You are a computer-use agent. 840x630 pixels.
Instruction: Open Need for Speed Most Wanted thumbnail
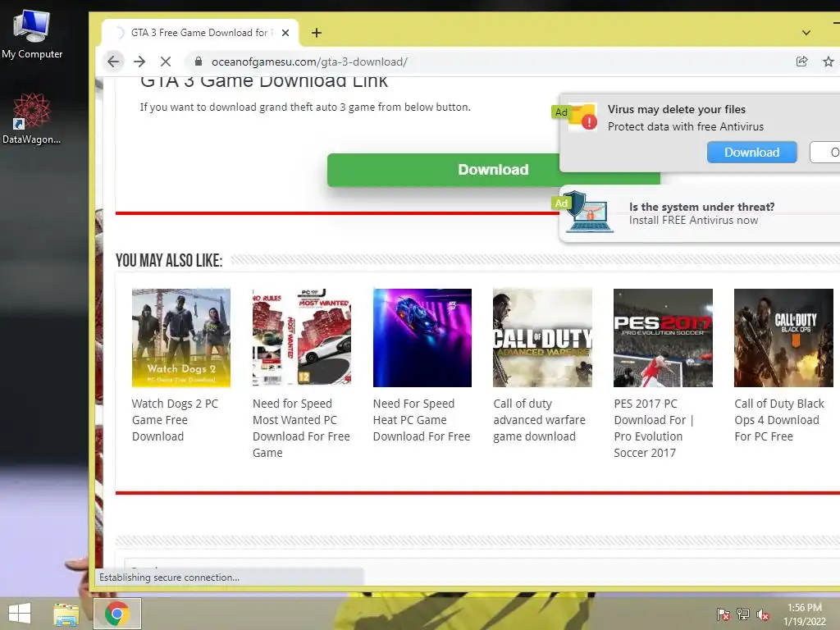302,337
